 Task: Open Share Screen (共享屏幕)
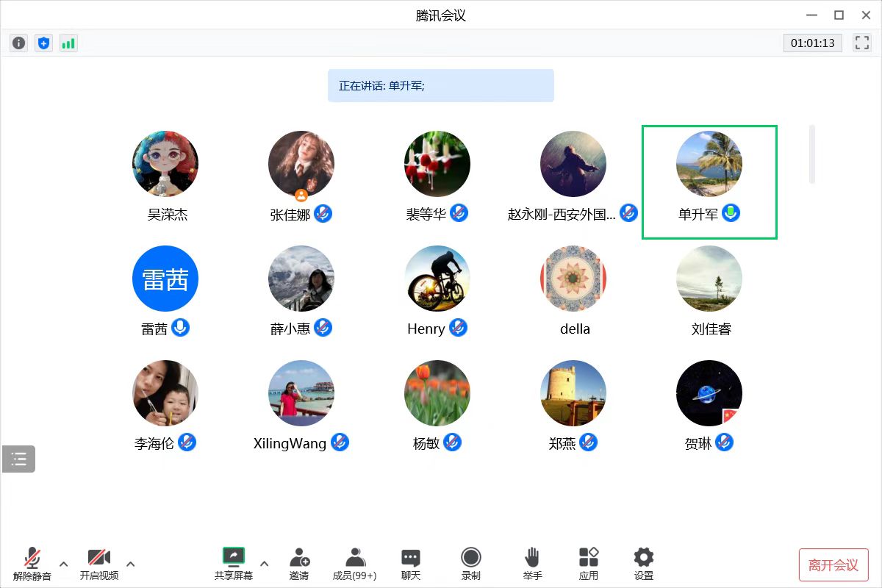234,564
